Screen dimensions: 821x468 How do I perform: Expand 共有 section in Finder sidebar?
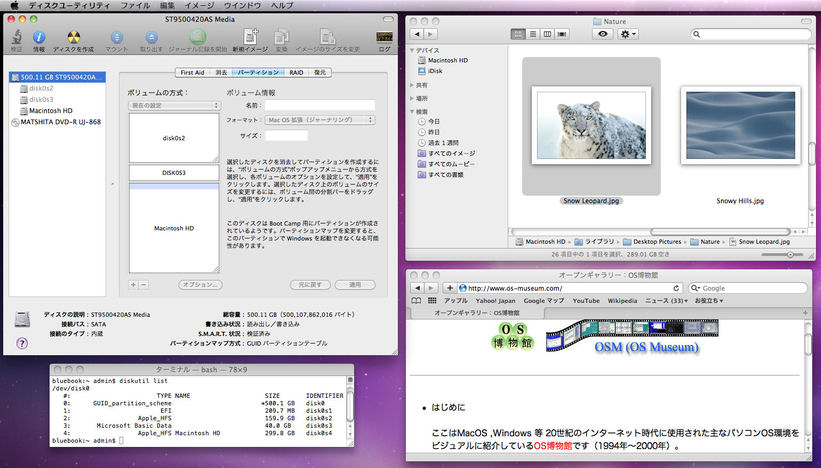pos(413,85)
